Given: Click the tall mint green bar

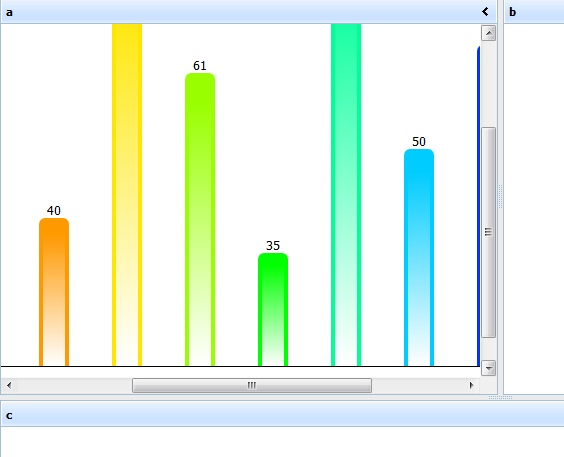Looking at the screenshot, I should coord(346,195).
